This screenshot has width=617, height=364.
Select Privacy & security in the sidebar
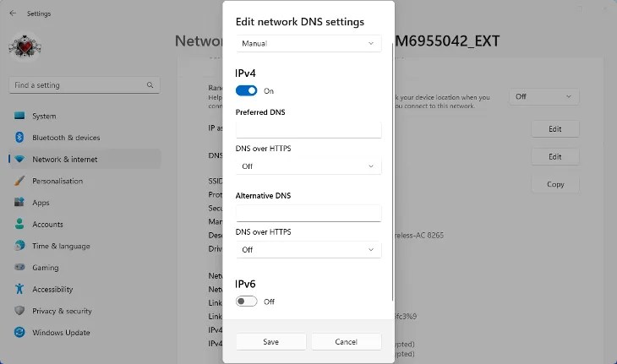point(85,311)
